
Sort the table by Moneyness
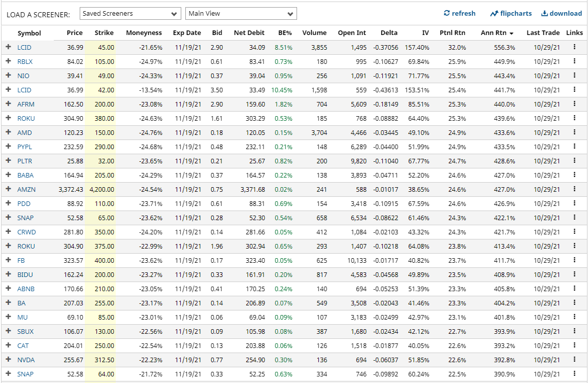click(x=144, y=32)
